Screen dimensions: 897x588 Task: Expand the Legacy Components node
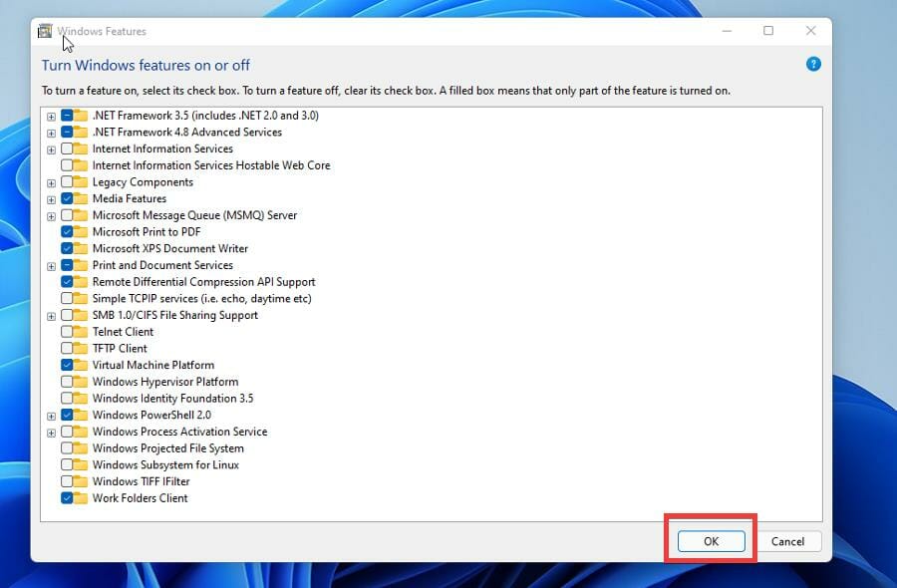point(51,183)
